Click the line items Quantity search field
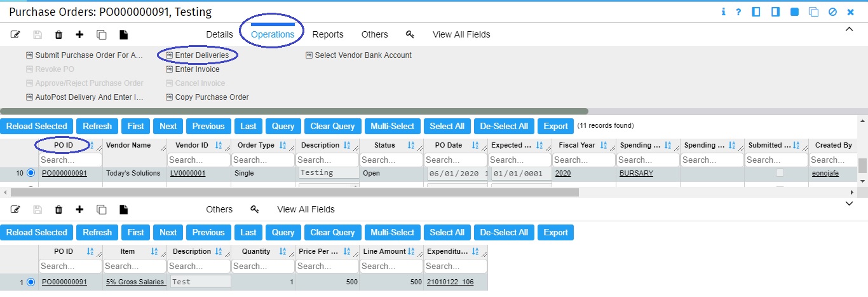868x297 pixels. coord(262,266)
